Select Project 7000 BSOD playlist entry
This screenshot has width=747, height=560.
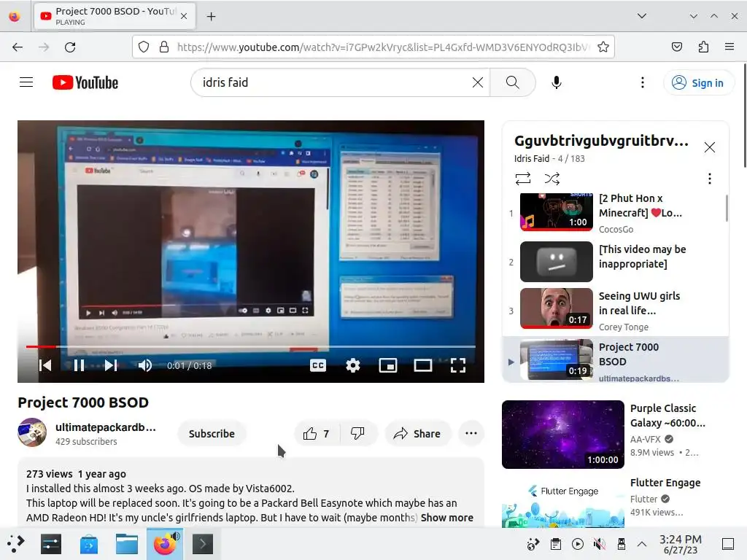coord(616,359)
